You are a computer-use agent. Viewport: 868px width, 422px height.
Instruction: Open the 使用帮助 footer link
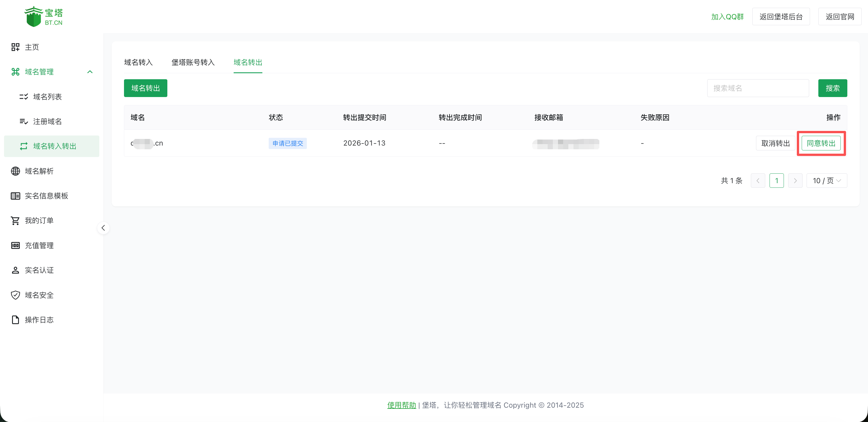coord(401,405)
